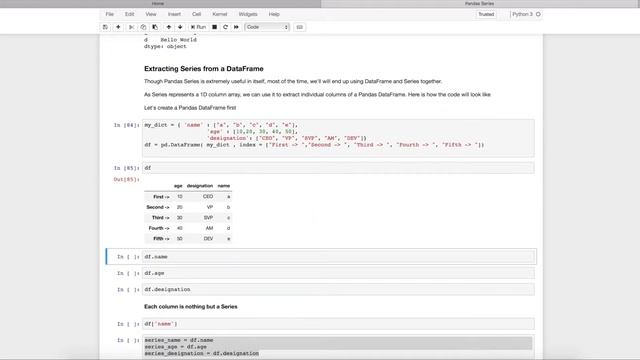
Task: Click the Out[85] output prompt
Action: 127,180
